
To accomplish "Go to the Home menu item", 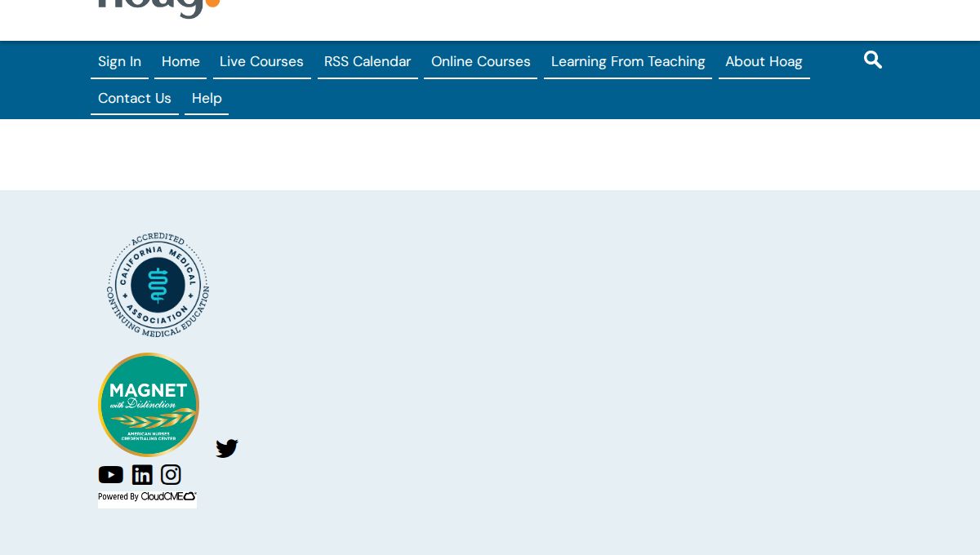I will click(180, 61).
